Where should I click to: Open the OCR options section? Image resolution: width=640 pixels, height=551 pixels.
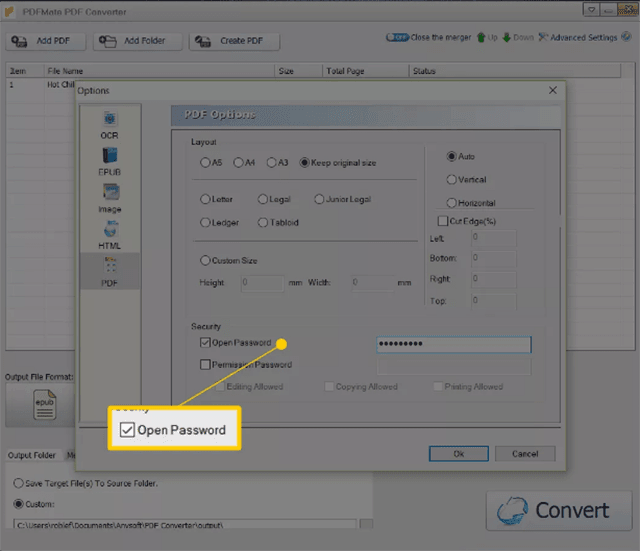click(x=109, y=125)
